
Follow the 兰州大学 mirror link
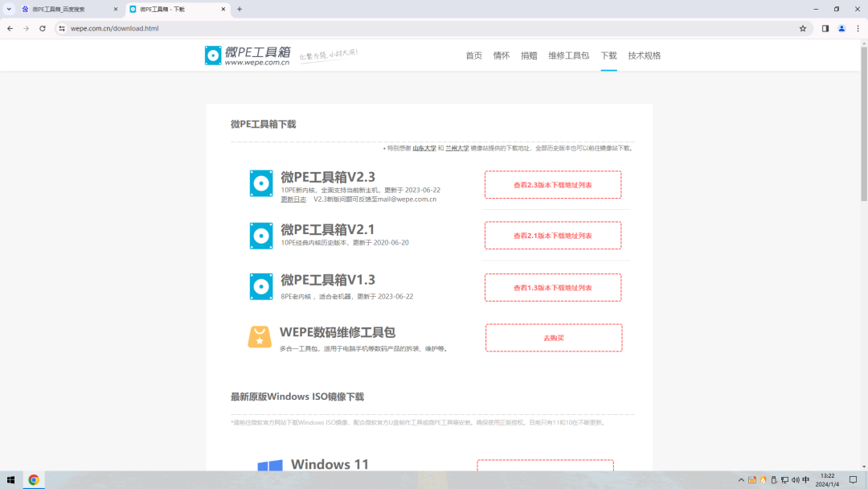point(457,148)
